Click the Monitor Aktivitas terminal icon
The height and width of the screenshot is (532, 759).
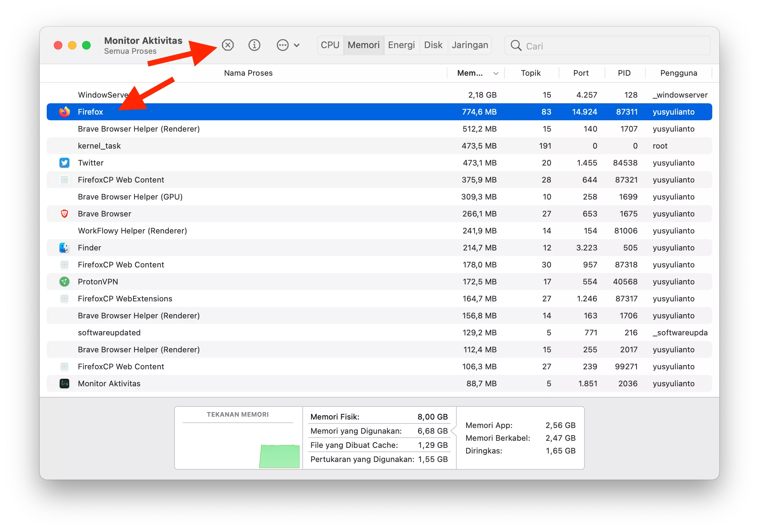tap(64, 383)
